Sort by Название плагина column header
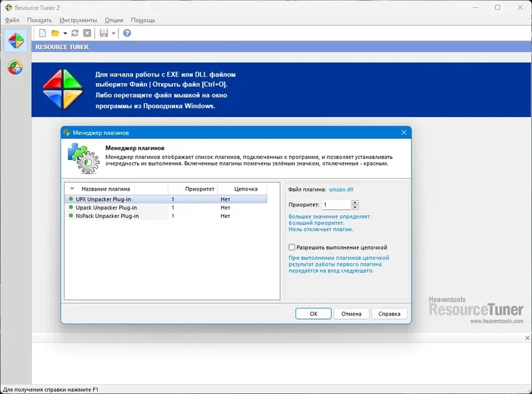The width and height of the screenshot is (532, 394). pos(106,189)
